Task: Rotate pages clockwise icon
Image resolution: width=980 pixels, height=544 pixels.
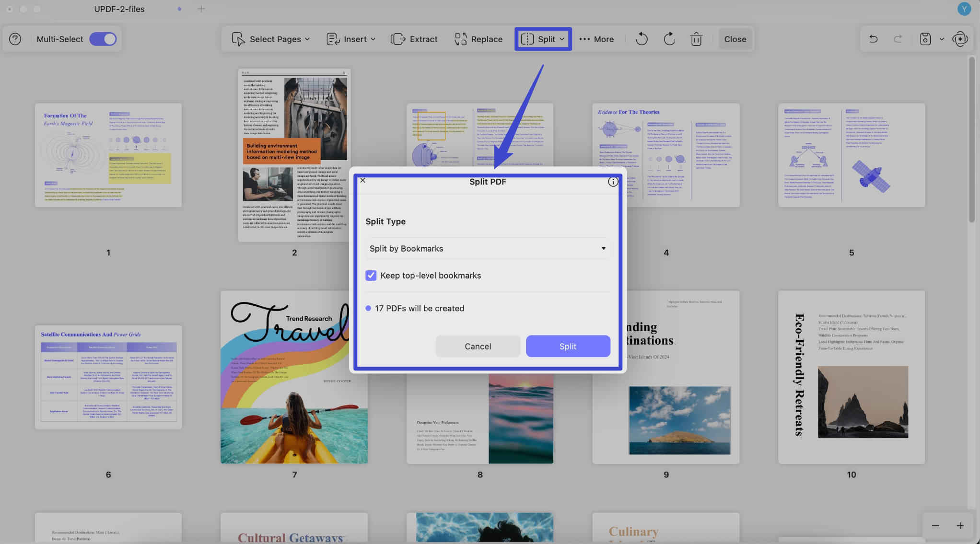Action: tap(669, 39)
